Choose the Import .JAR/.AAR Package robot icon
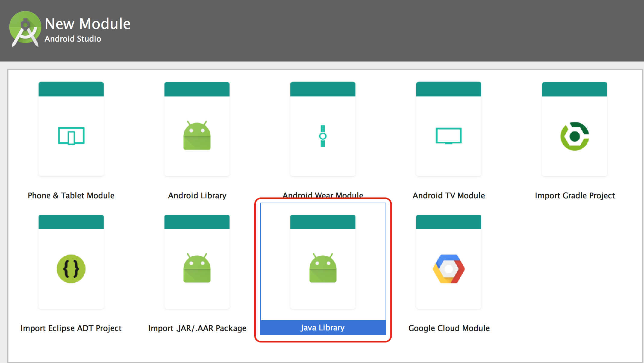644x363 pixels. (x=197, y=268)
